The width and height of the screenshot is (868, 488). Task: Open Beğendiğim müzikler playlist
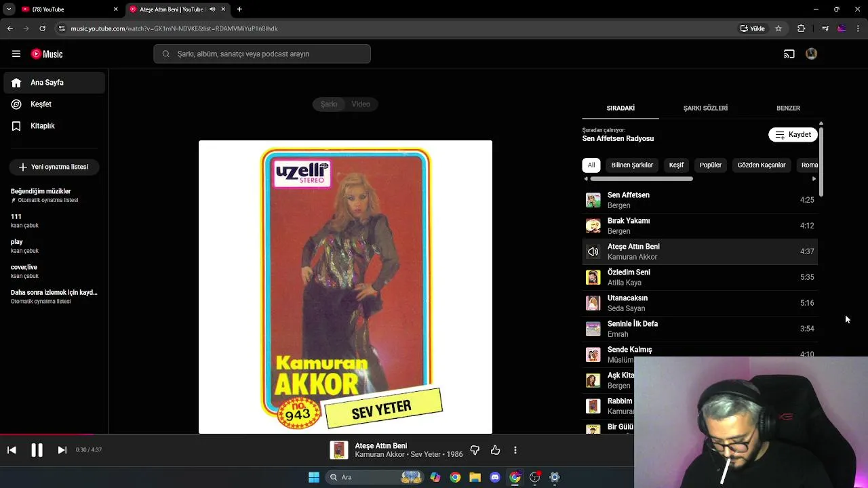54,195
